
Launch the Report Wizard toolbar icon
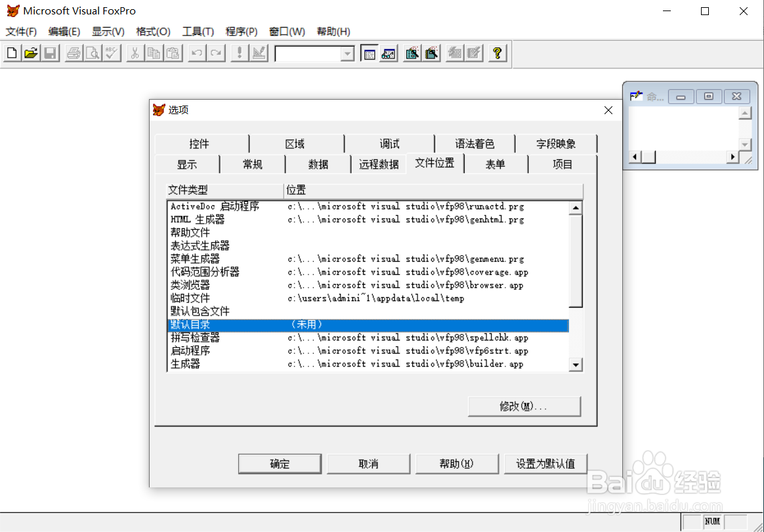click(431, 53)
